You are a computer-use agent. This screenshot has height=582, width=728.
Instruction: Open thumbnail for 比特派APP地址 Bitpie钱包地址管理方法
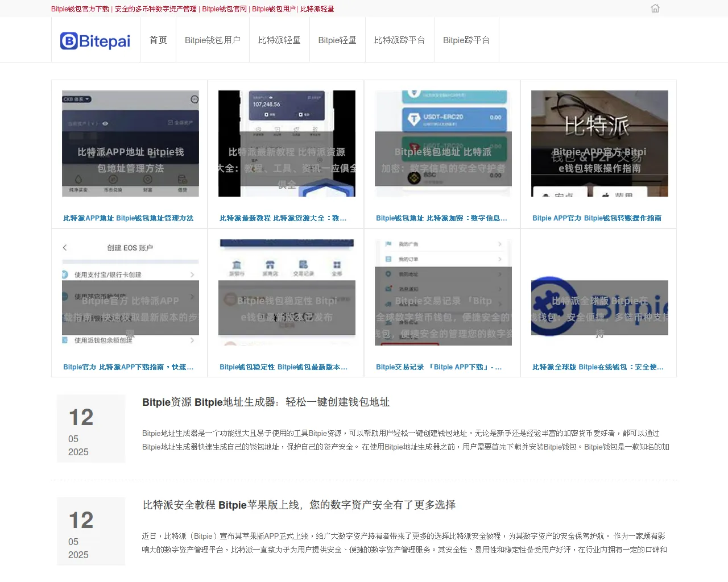[130, 143]
